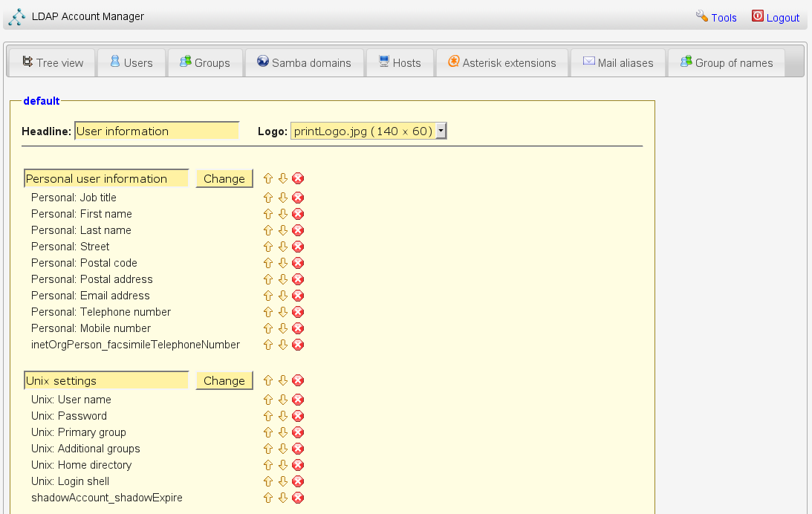This screenshot has width=812, height=514.
Task: Move Unix: Password up
Action: click(267, 416)
